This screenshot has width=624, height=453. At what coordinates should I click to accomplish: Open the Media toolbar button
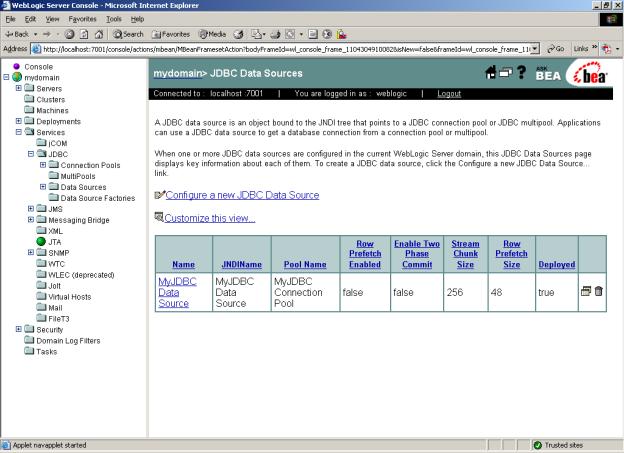(x=213, y=34)
